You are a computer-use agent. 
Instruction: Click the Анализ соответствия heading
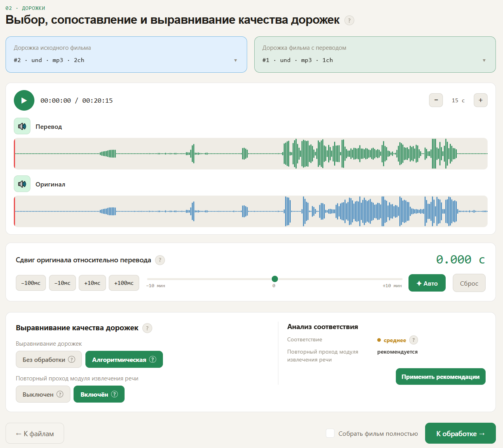point(323,327)
